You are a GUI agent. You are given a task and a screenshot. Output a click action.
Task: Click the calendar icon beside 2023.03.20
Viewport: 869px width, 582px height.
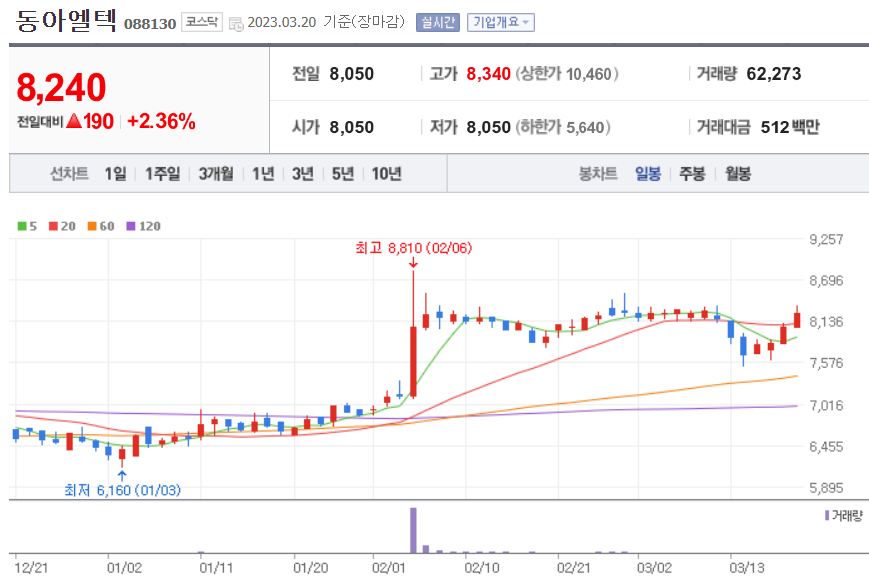pyautogui.click(x=236, y=24)
